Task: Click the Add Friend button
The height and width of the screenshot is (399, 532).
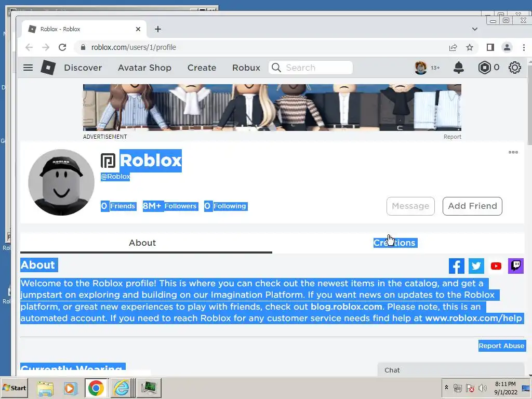Action: [x=472, y=206]
